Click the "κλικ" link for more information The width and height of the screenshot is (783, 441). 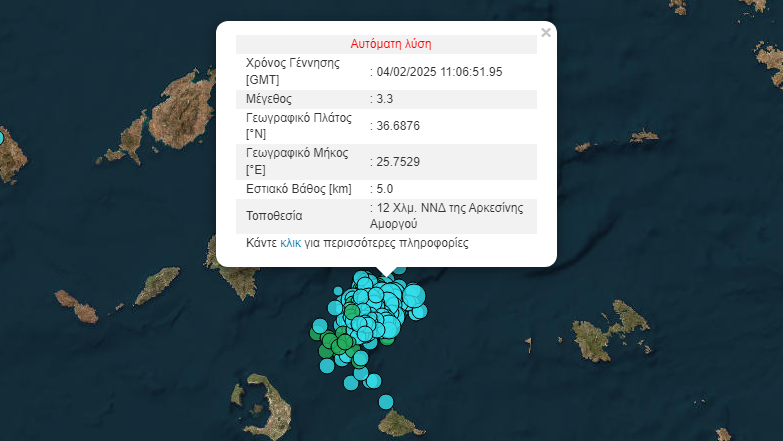[x=290, y=243]
